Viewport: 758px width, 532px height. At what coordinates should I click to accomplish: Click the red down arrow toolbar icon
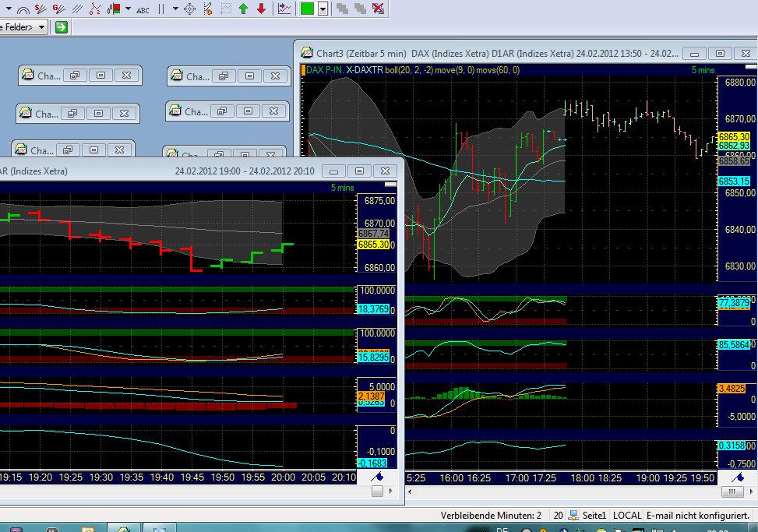[x=259, y=9]
